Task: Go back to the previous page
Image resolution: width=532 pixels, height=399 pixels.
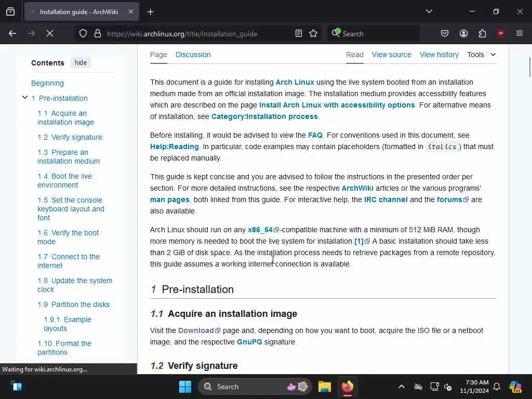Action: click(12, 33)
